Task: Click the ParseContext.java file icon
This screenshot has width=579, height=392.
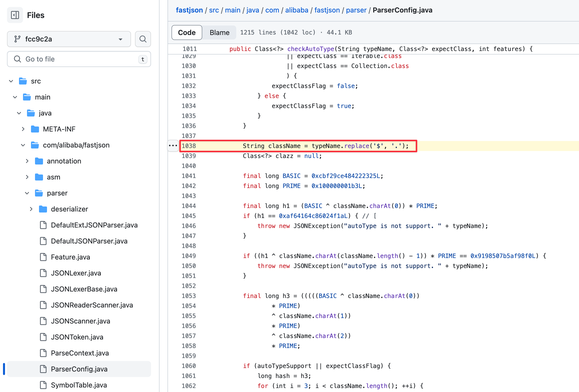Action: point(43,353)
